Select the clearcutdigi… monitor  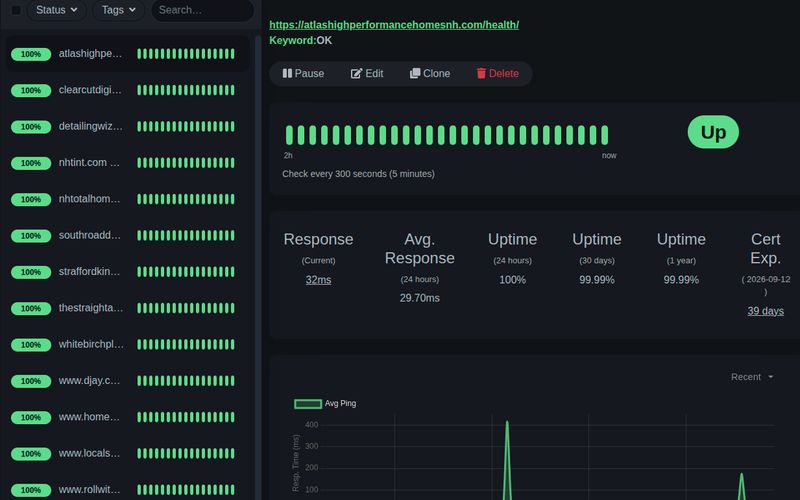coord(128,90)
